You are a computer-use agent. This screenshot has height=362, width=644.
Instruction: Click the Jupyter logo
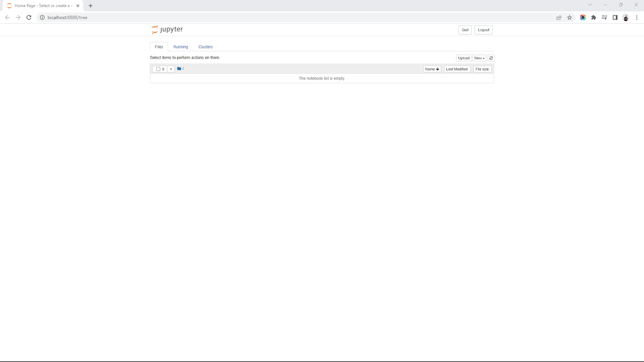(167, 29)
